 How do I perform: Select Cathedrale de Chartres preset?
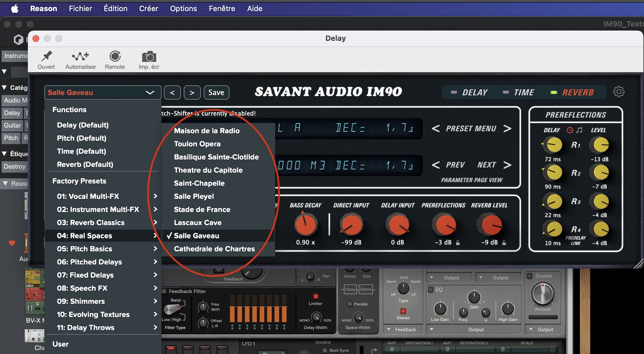[214, 249]
